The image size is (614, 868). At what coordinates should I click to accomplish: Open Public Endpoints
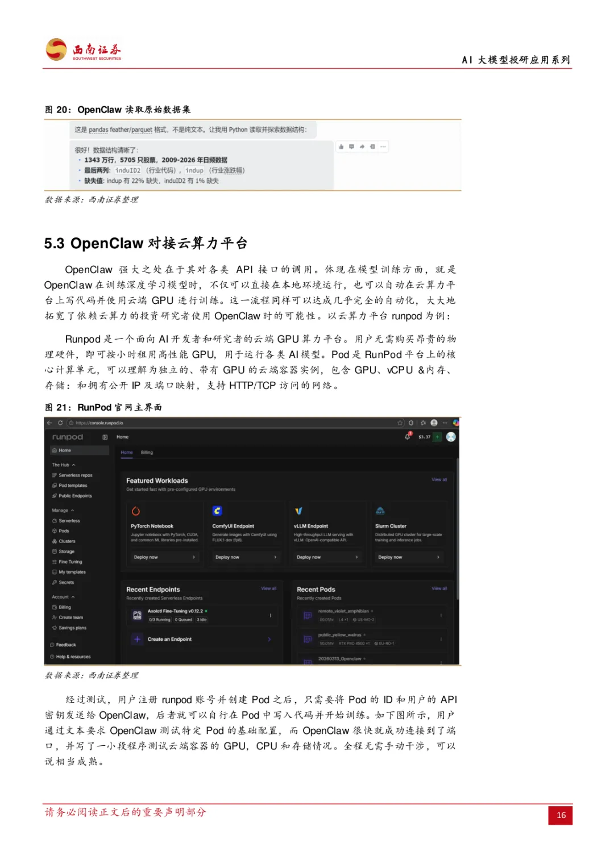(72, 495)
